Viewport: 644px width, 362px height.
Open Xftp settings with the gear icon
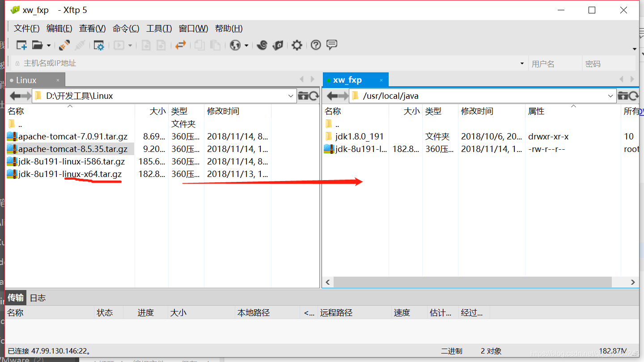(x=297, y=45)
